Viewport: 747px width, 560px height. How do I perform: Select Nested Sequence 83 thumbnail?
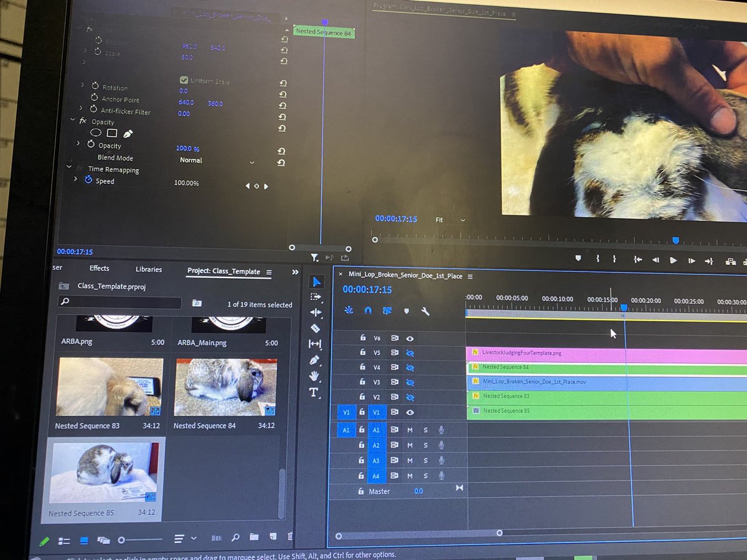pyautogui.click(x=110, y=386)
